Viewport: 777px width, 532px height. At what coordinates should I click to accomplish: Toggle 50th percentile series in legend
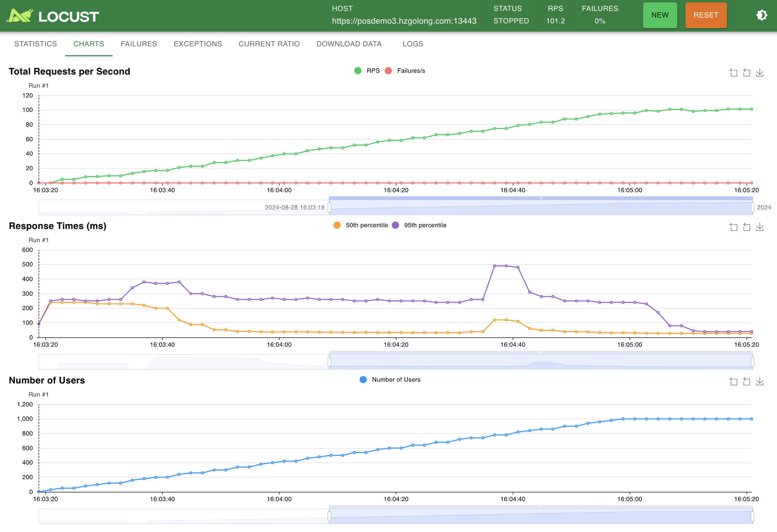361,225
